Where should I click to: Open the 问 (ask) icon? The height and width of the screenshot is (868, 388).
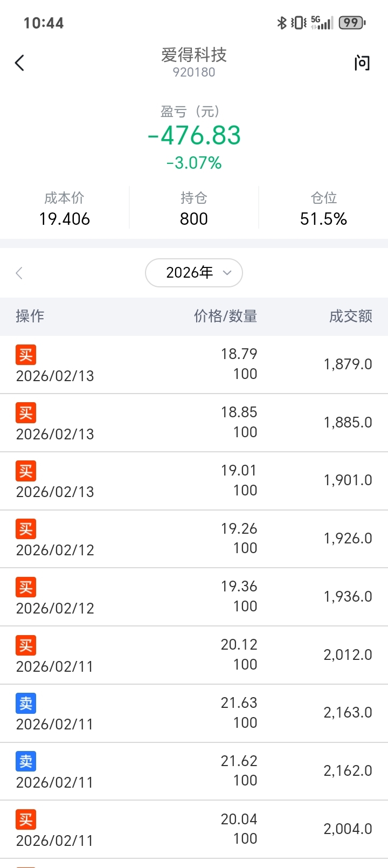(x=362, y=63)
